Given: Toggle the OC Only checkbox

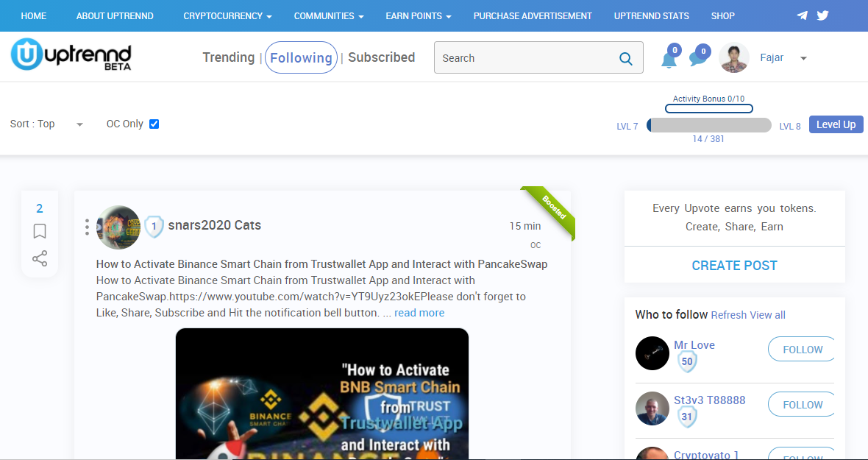Looking at the screenshot, I should (154, 124).
